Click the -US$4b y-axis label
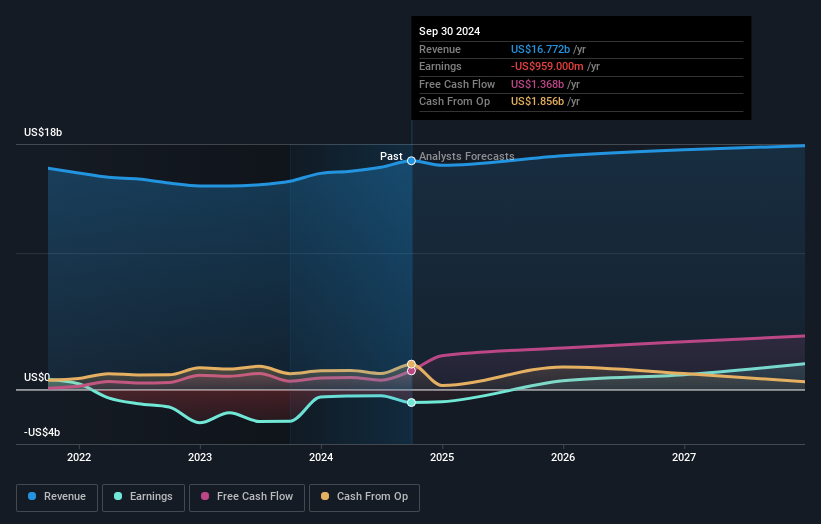Image resolution: width=821 pixels, height=524 pixels. click(x=42, y=432)
